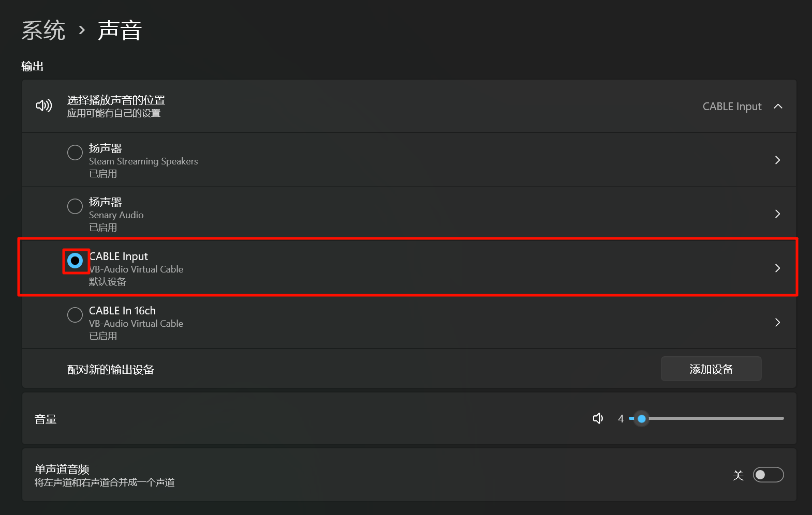The height and width of the screenshot is (515, 812).
Task: Open CABLE In 16ch properties chevron
Action: point(777,322)
